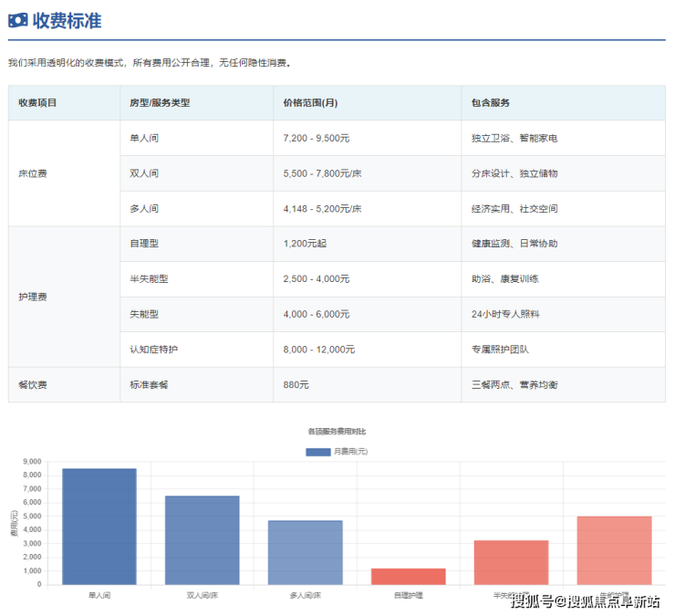Click the money icon beside 收费标准 heading
675x616 pixels.
[17, 19]
